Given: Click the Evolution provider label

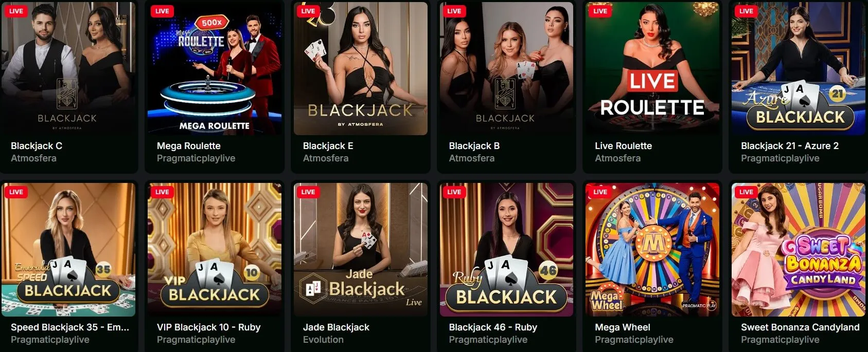Looking at the screenshot, I should [x=323, y=340].
